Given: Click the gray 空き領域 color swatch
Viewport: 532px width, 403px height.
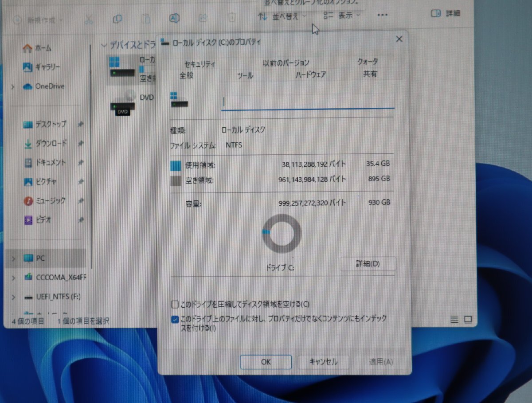Looking at the screenshot, I should 176,181.
